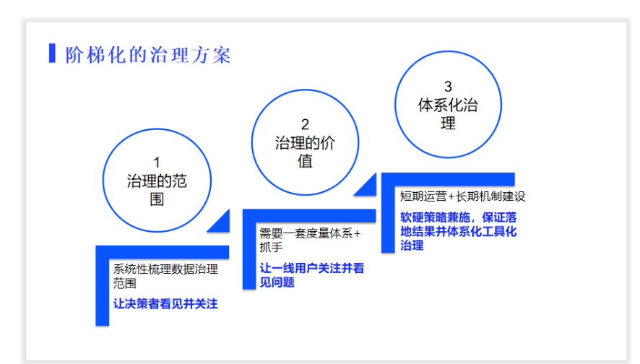
Task: Click the bold text 让决策者看见并关注
Action: (165, 303)
